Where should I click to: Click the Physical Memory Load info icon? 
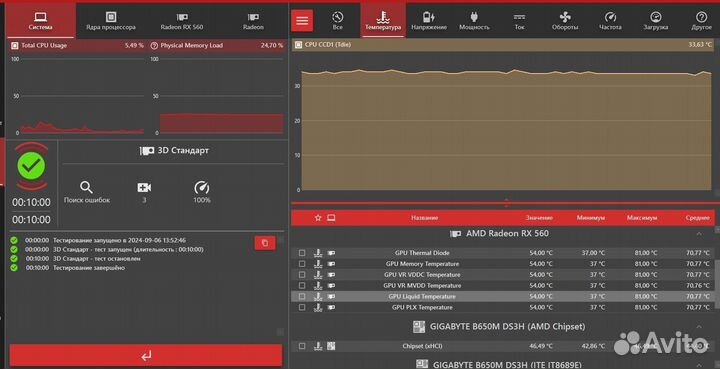point(154,45)
